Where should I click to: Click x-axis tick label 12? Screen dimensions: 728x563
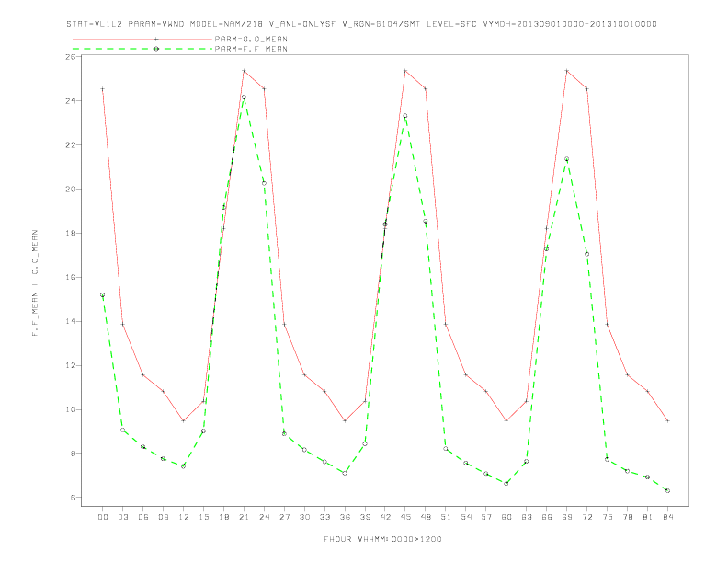tap(184, 517)
